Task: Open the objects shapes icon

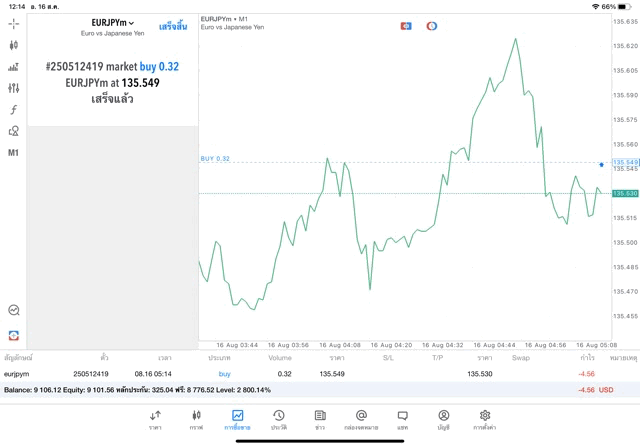Action: click(x=13, y=131)
